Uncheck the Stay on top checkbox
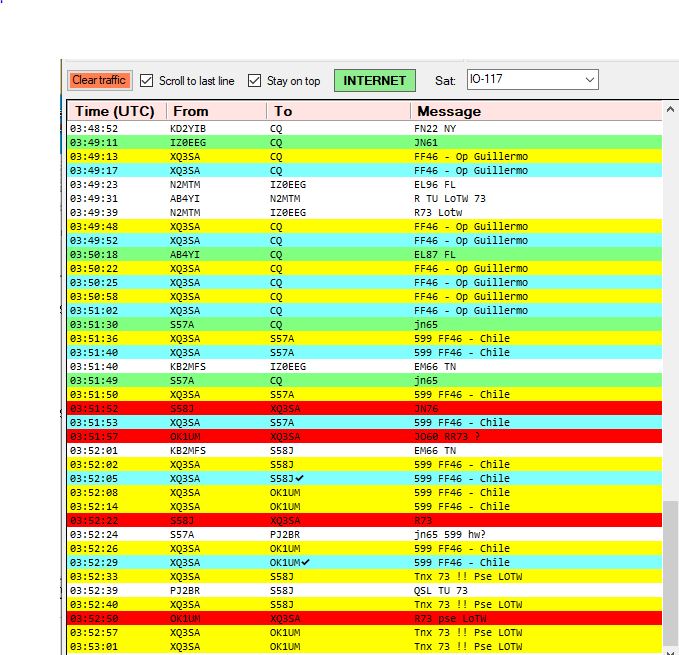 point(254,81)
